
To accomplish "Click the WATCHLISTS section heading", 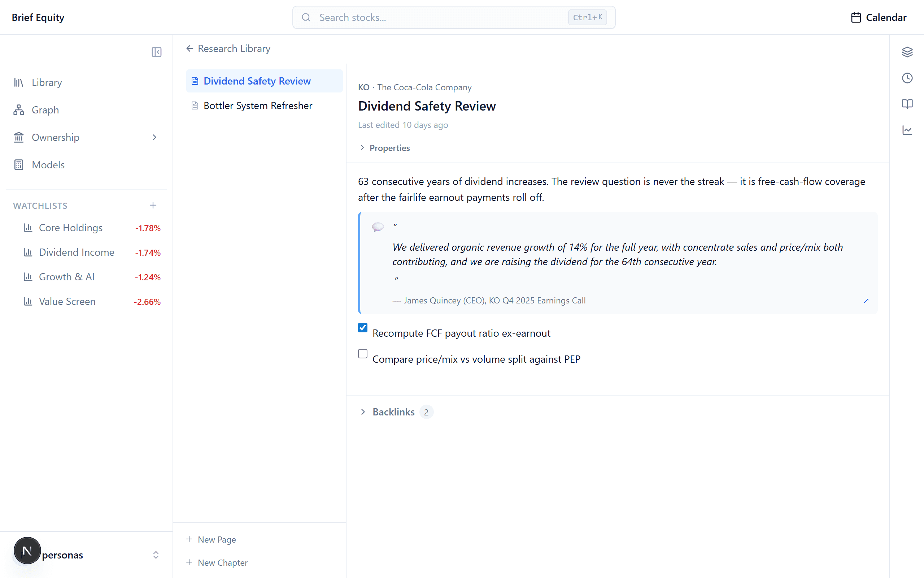I will [40, 206].
